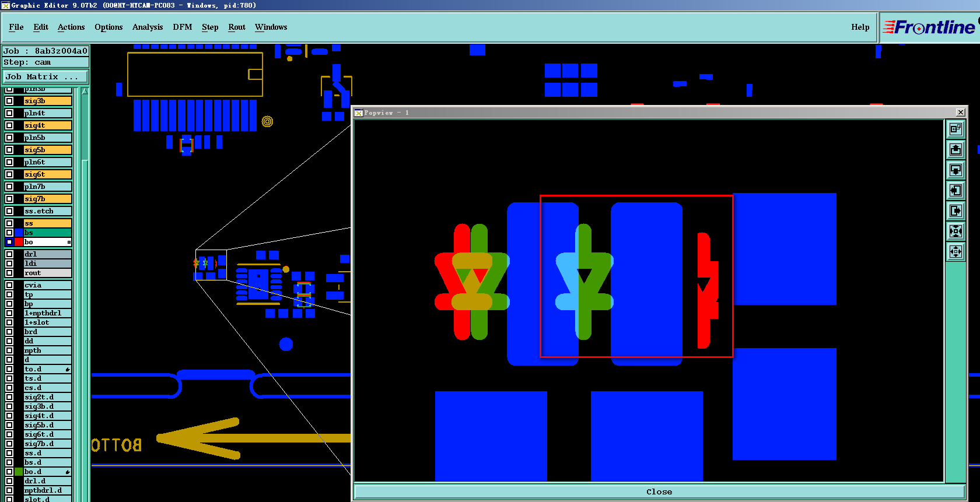
Task: Click the Popview zoom-to-window icon
Action: [x=956, y=129]
